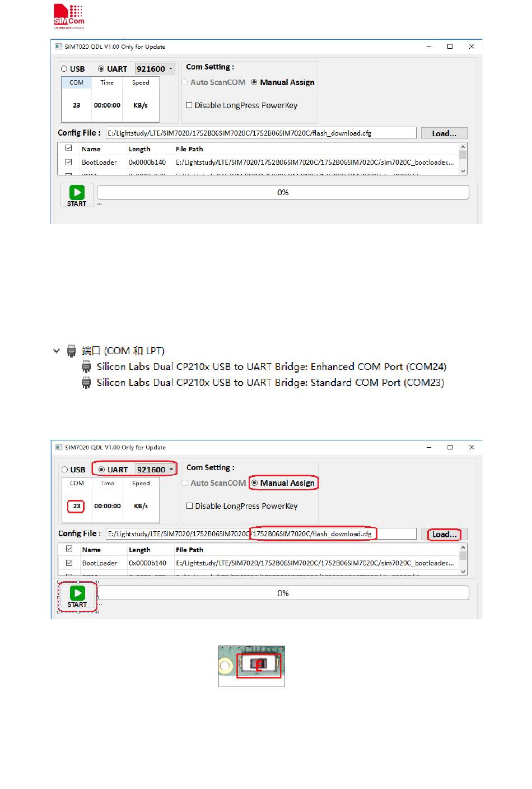532x789 pixels.
Task: Choose Auto ScanCOM in the lower window
Action: point(185,483)
